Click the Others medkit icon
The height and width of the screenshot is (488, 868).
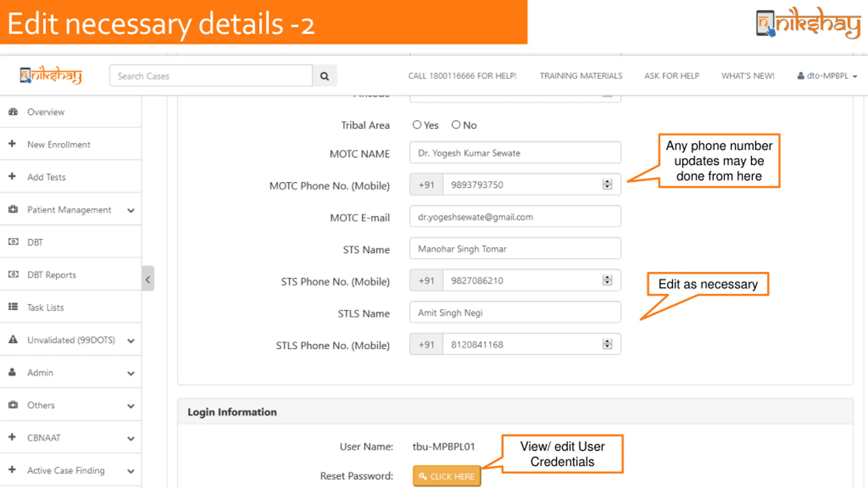click(13, 405)
